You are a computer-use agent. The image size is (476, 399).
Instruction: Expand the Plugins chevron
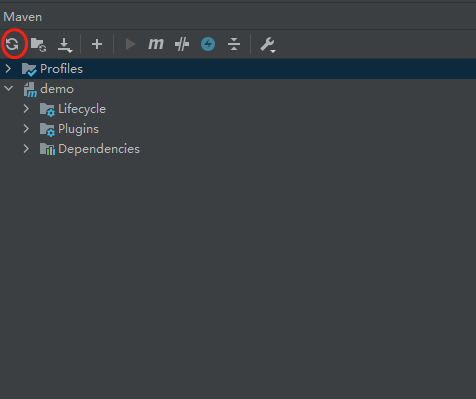26,129
